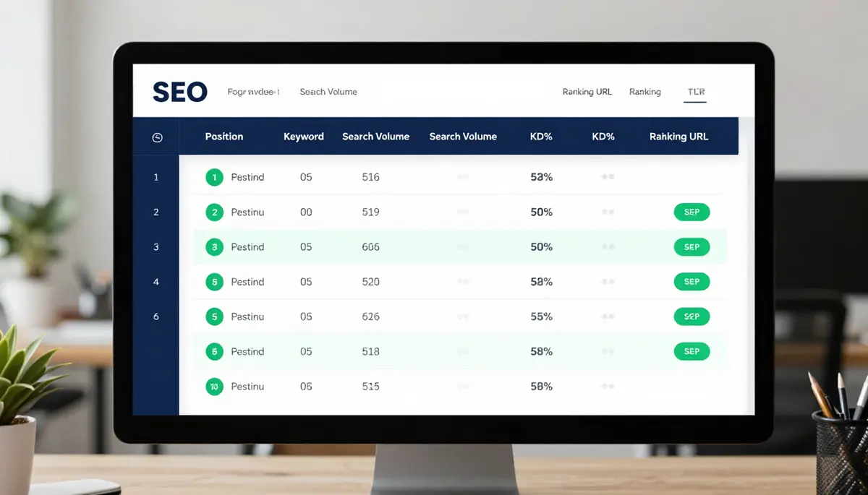Click the search volume value 516
Viewport: 868px width, 495px height.
click(x=370, y=177)
